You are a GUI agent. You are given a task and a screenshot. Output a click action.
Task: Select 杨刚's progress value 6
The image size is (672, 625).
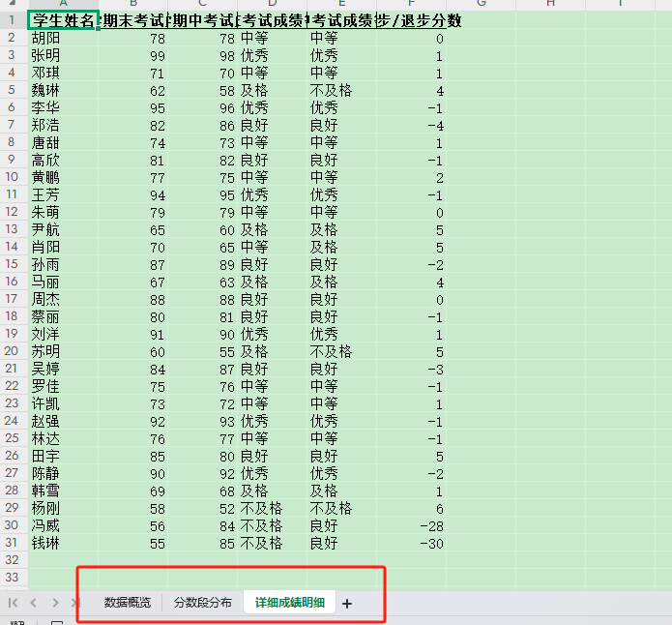412,508
